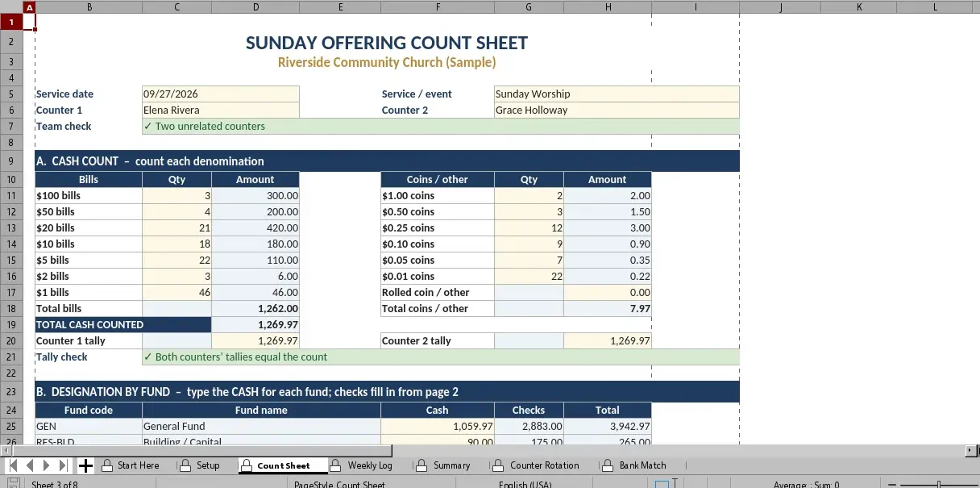Screen dimensions: 980x488
Task: Click the 'Average: ; Sum: 0' status bar field
Action: (806, 485)
